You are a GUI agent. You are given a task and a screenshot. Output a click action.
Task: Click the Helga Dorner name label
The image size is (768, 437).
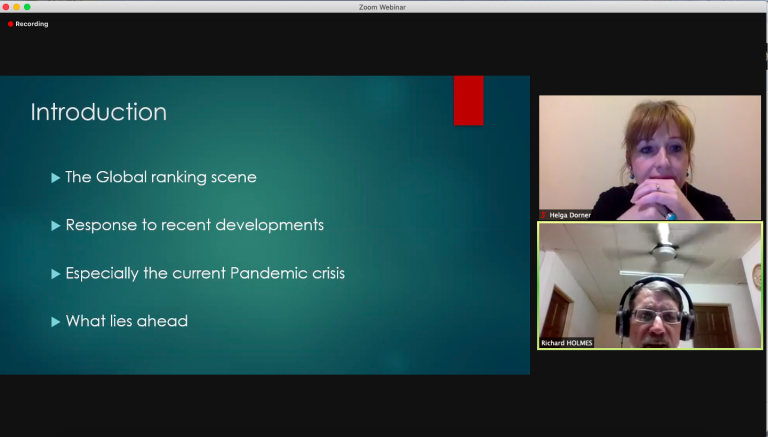[x=570, y=215]
